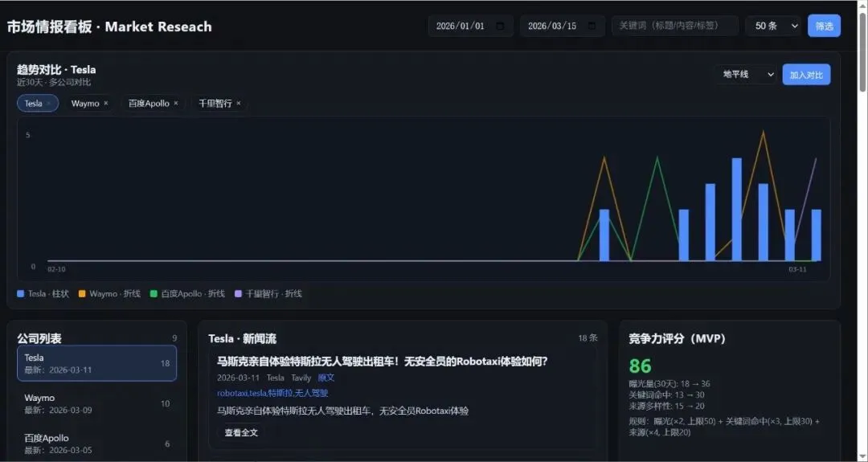Image resolution: width=868 pixels, height=462 pixels.
Task: Click the start date field 2026/01/01
Action: click(x=470, y=26)
